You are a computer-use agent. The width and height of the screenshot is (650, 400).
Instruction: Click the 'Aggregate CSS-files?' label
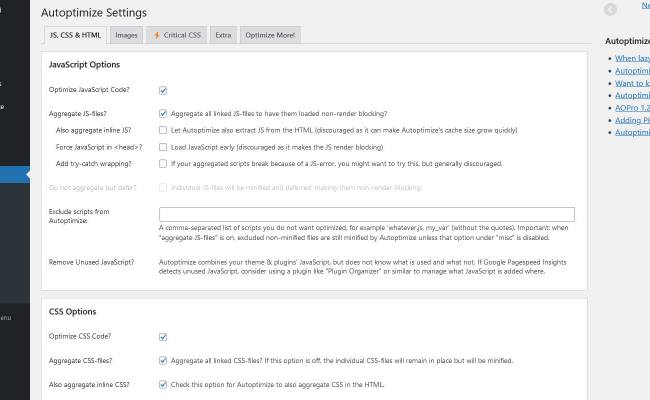[x=80, y=361]
